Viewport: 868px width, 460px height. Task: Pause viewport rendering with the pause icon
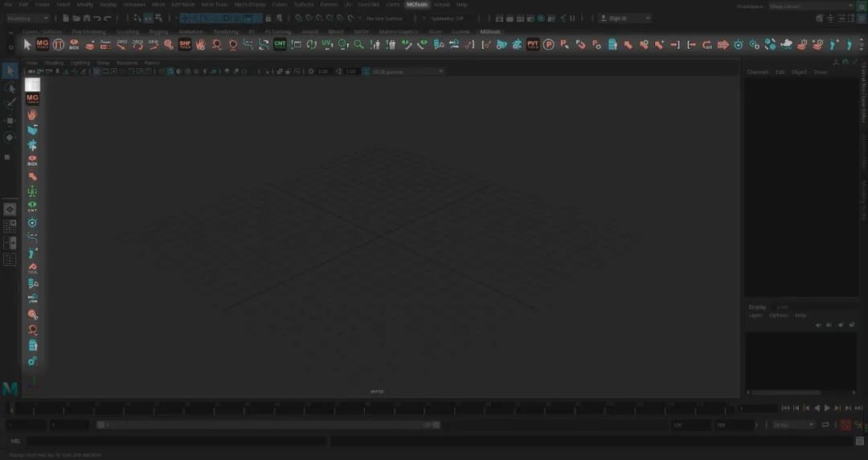coord(573,18)
